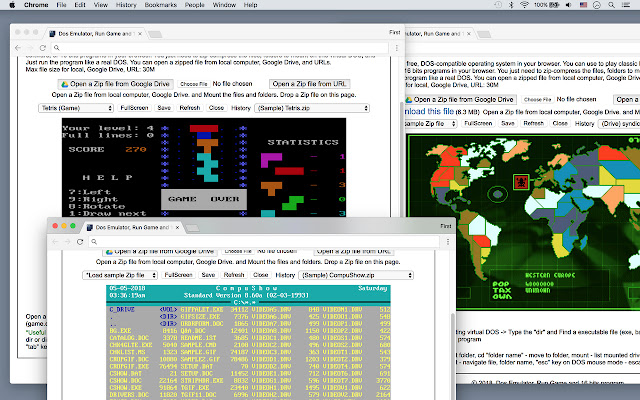640x400 pixels.
Task: Open the (Sample) CompuShow.zip history dropdown
Action: (x=356, y=275)
